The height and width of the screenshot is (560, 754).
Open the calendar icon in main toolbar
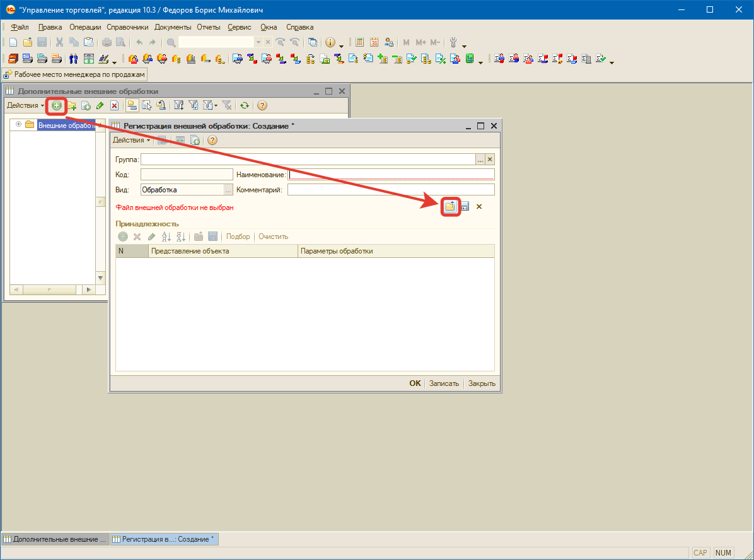[374, 42]
